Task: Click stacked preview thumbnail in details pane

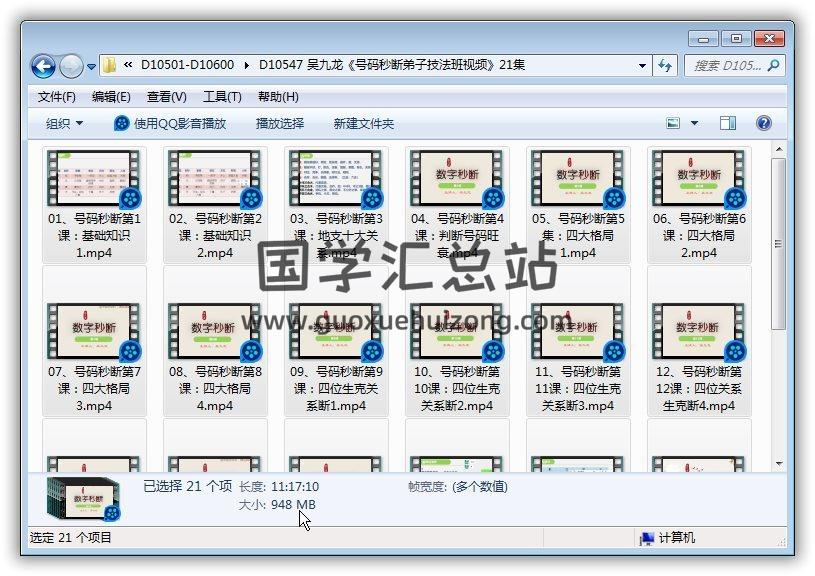Action: coord(84,500)
